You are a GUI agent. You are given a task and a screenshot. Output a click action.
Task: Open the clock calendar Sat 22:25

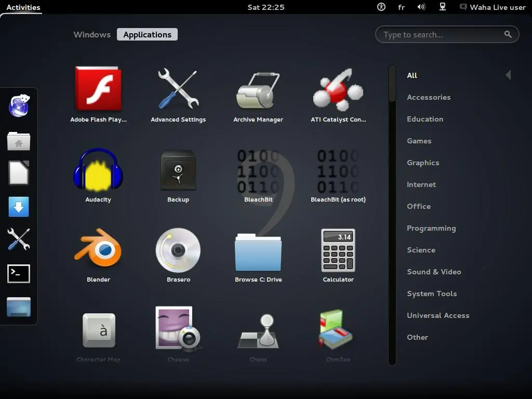coord(266,7)
